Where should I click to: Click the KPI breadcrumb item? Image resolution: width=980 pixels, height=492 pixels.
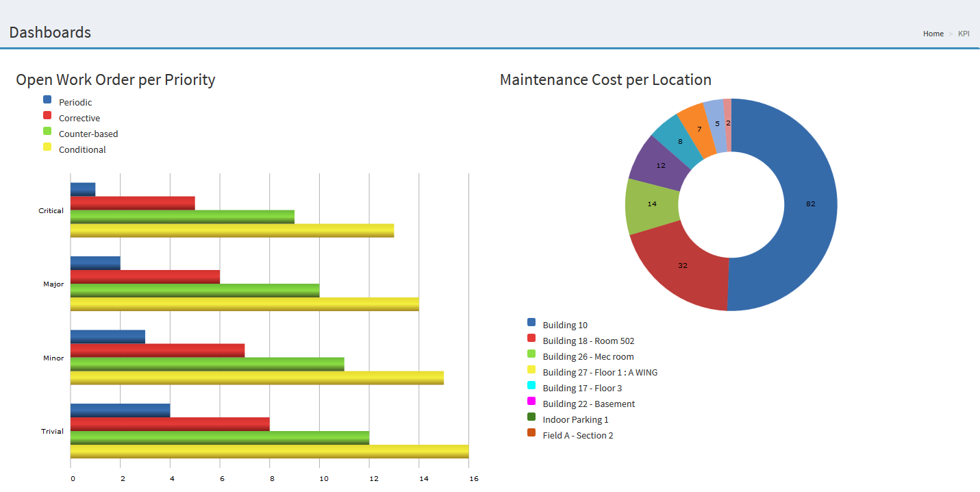coord(964,34)
